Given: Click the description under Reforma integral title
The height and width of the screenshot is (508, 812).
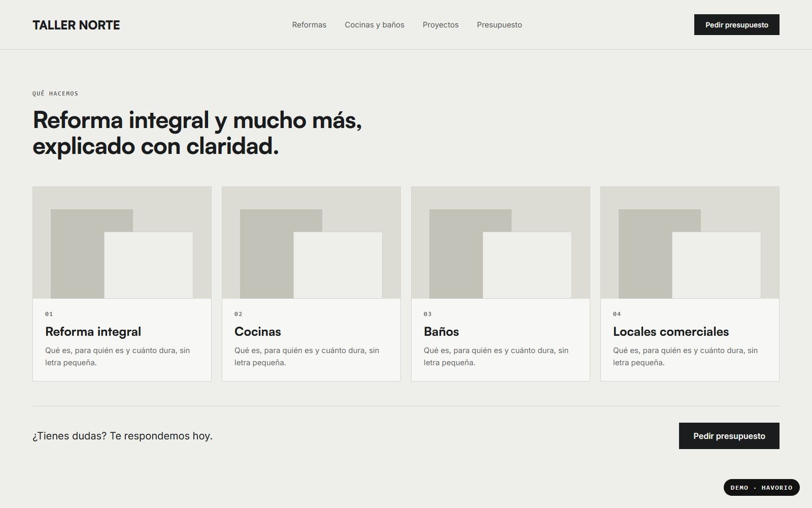Looking at the screenshot, I should 117,357.
